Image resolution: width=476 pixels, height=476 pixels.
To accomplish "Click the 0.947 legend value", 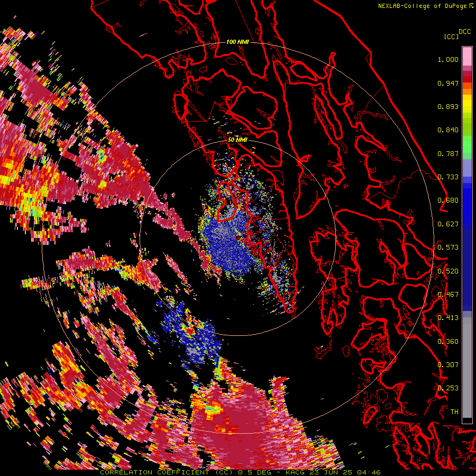I will pyautogui.click(x=448, y=83).
